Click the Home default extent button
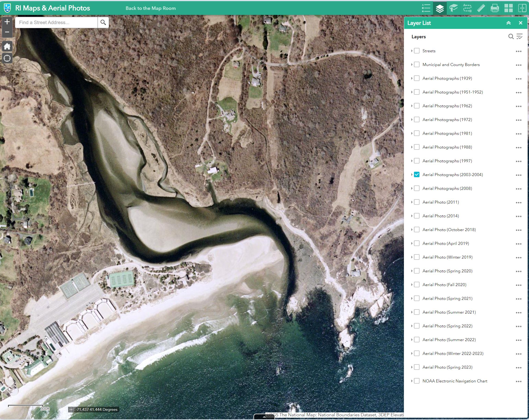 coord(7,46)
